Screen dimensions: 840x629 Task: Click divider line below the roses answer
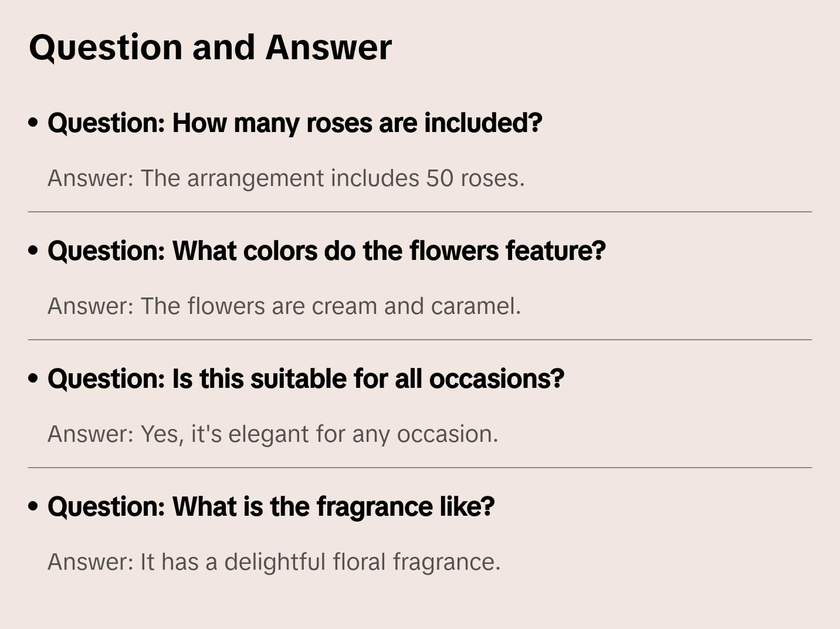tap(419, 212)
